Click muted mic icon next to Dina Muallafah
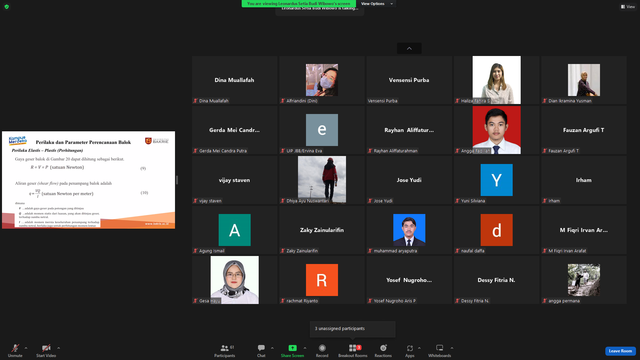640x360 pixels. pos(196,101)
